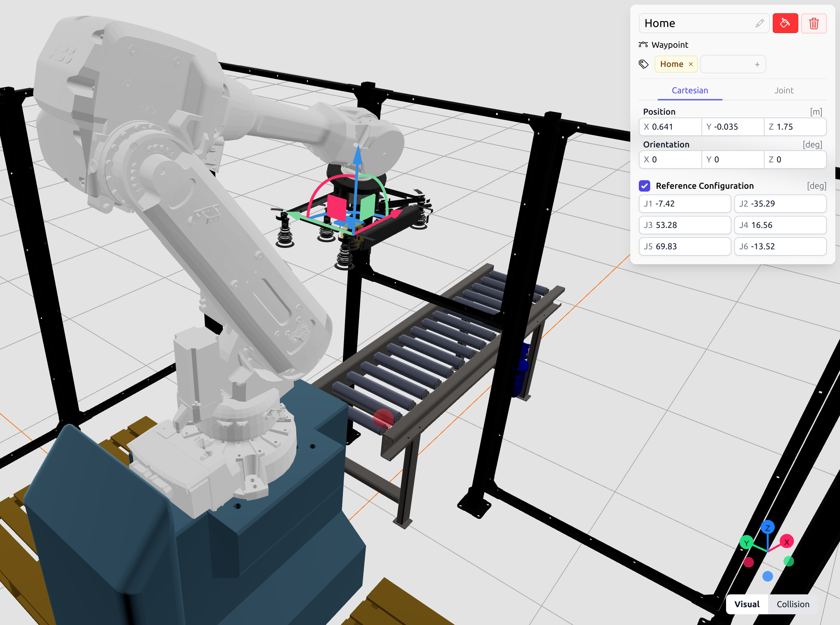Select the Collision view mode
This screenshot has width=840, height=625.
pos(793,604)
